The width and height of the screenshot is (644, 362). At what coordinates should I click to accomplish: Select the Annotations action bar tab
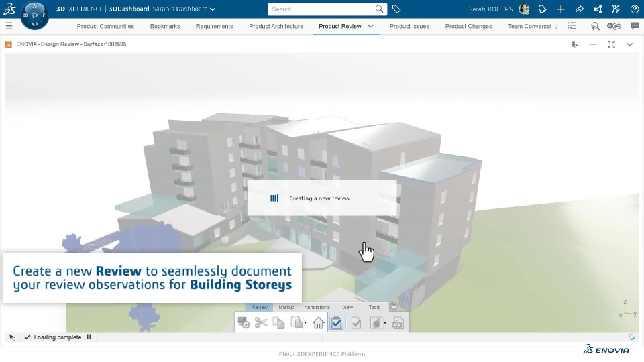[317, 307]
